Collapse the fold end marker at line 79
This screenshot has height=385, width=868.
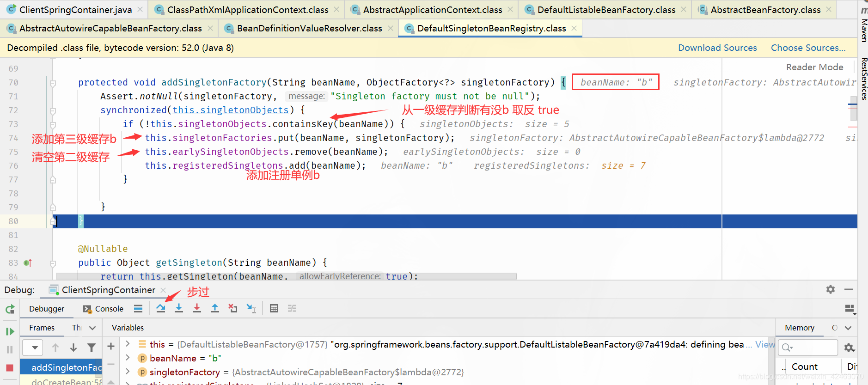point(53,208)
